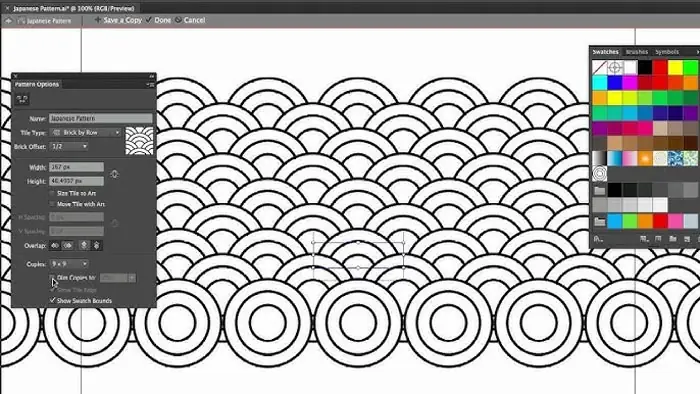Open the Tile Type dropdown showing Brick by Row

click(x=85, y=133)
